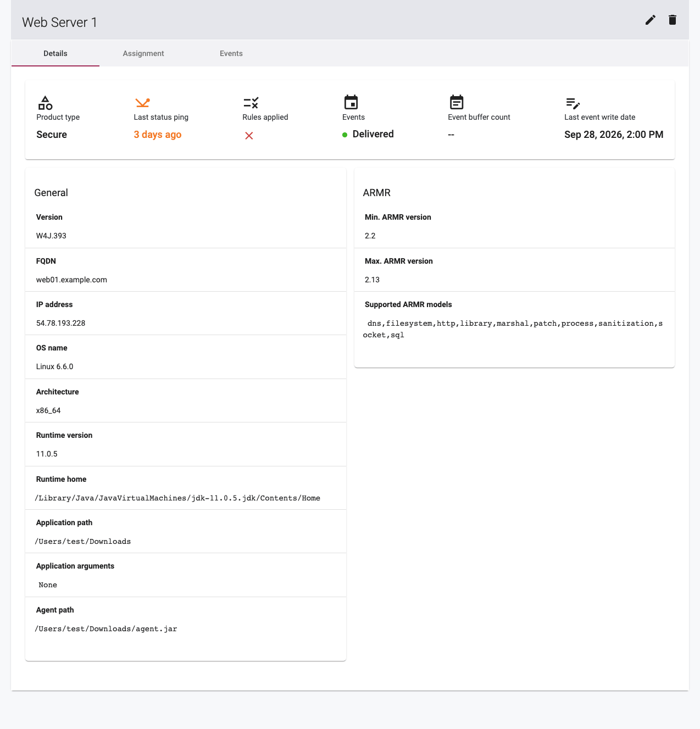Click the 'Architecture' field label
Viewport: 700px width, 729px height.
58,392
